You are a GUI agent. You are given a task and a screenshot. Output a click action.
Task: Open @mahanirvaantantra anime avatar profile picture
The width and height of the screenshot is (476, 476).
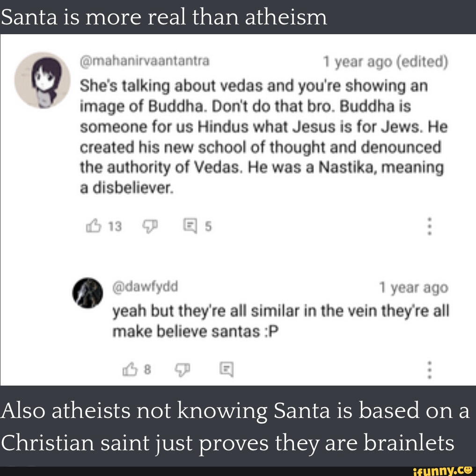coord(43,80)
